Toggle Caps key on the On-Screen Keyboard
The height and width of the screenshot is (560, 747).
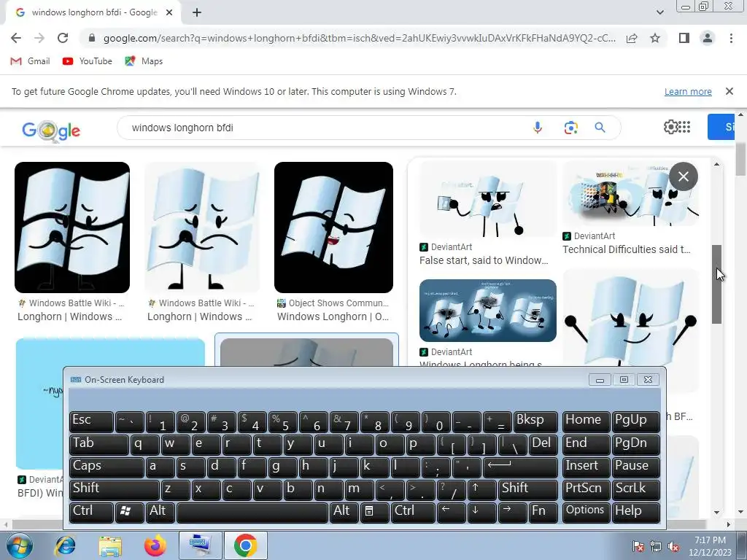coord(107,467)
